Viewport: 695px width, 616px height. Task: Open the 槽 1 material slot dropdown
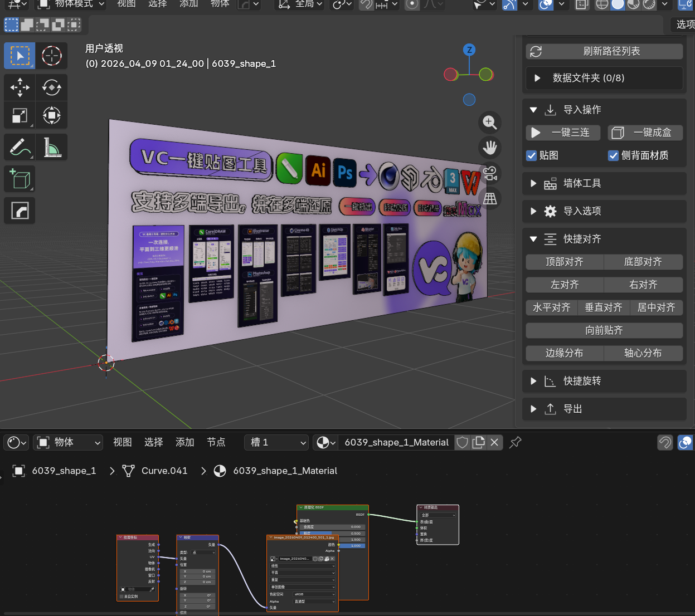point(277,442)
